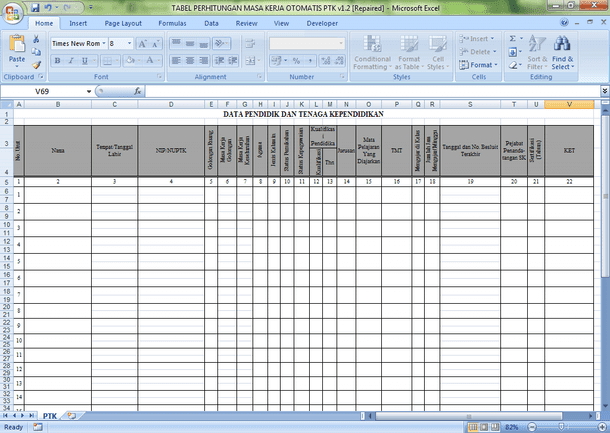610x433 pixels.
Task: Apply fill color with paint bucket
Action: [130, 61]
